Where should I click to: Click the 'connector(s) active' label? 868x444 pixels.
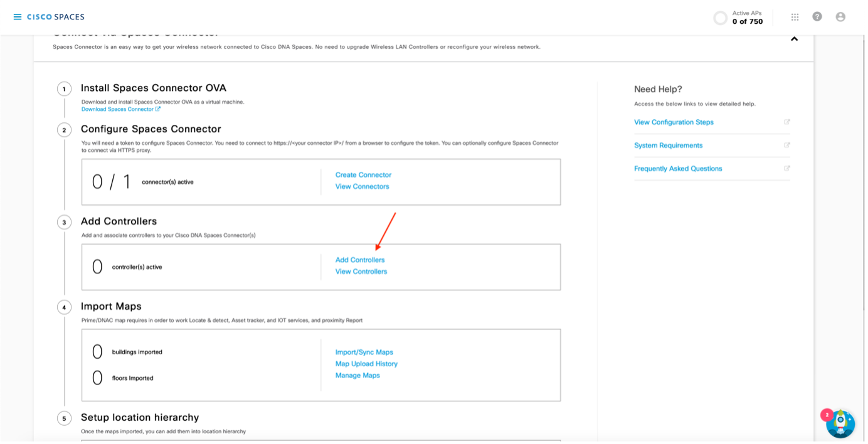coord(167,182)
